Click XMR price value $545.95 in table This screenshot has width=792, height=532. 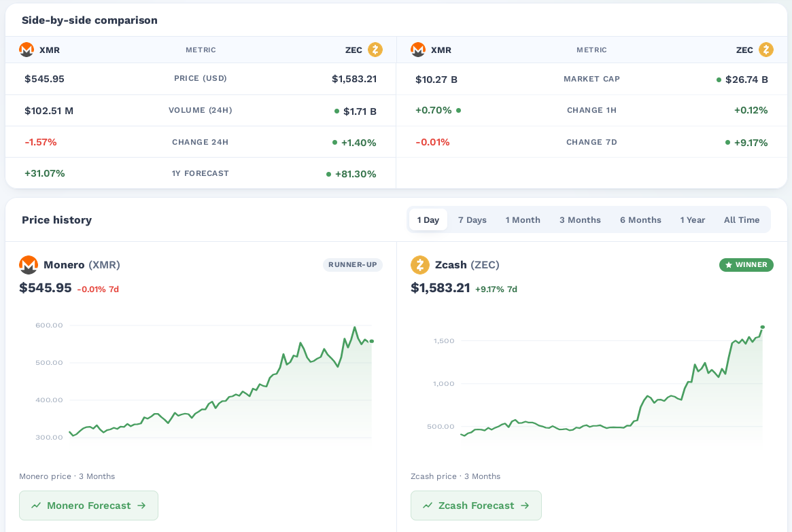pos(44,79)
